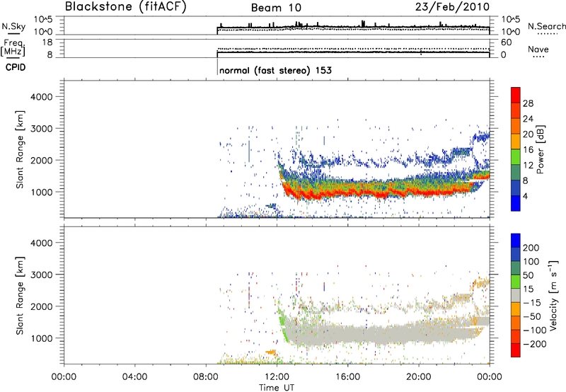The height and width of the screenshot is (392, 566).
Task: Click the normal (fast stereo) 153 text
Action: coord(275,70)
